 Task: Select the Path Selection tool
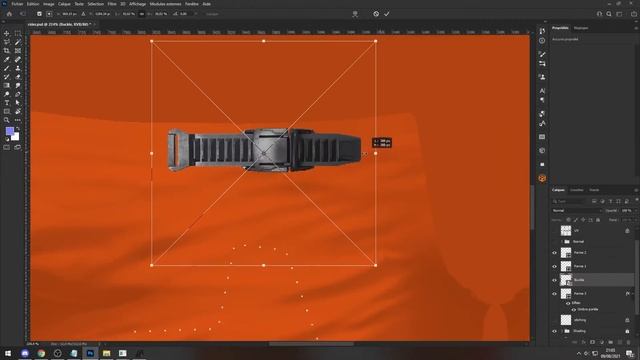point(18,103)
